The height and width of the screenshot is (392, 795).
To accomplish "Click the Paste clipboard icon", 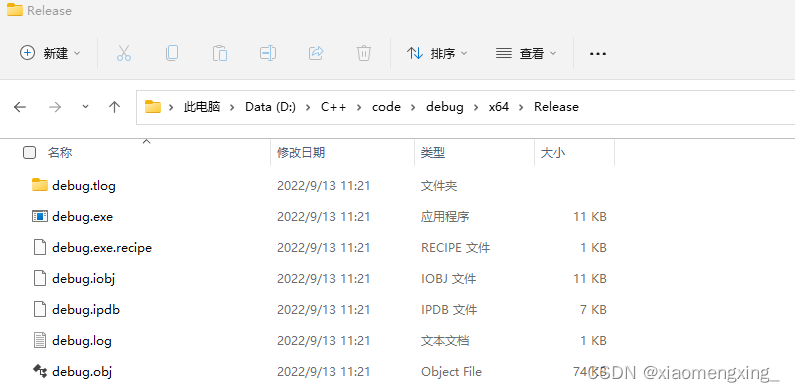I will click(220, 53).
